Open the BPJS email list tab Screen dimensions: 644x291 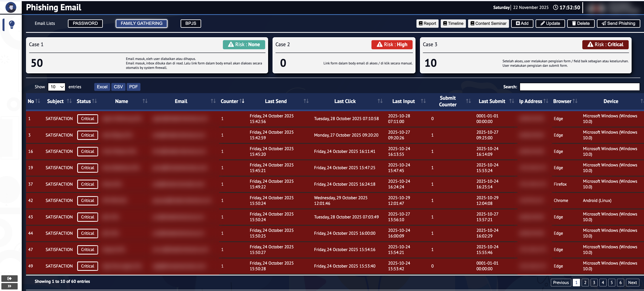click(191, 23)
